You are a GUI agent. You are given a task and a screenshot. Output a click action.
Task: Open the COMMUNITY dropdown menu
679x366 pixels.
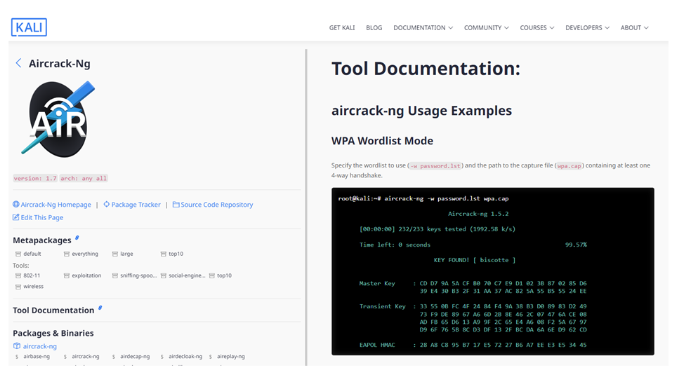[x=486, y=28]
